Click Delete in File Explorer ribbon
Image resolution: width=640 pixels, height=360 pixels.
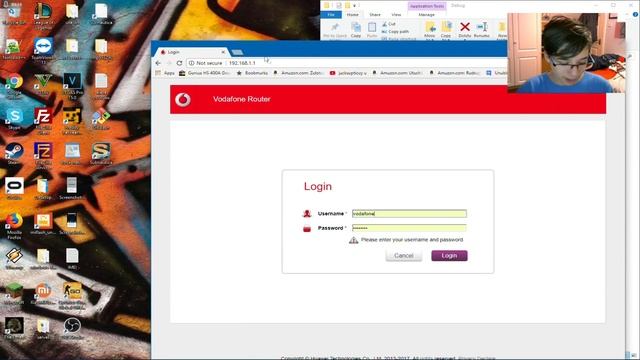[464, 30]
